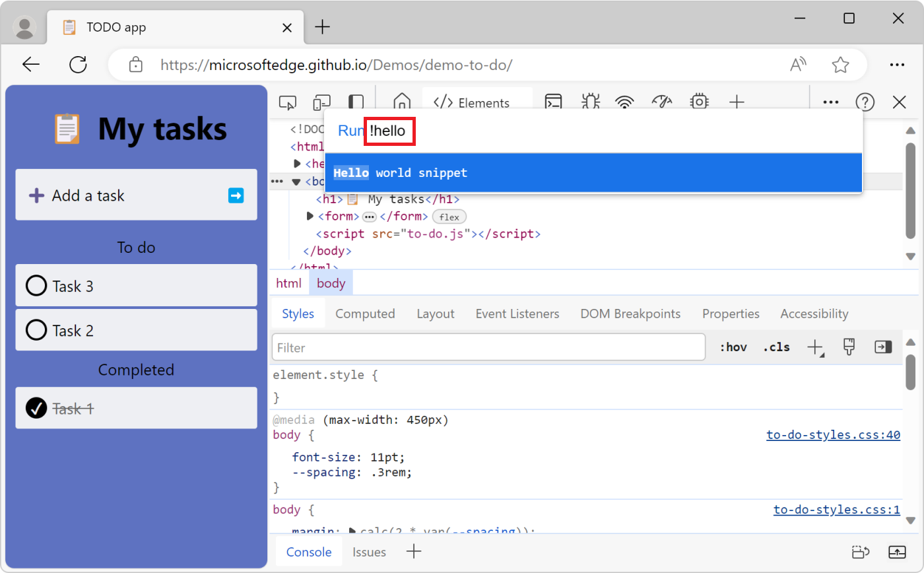Click the Filter styles input field

pos(488,347)
